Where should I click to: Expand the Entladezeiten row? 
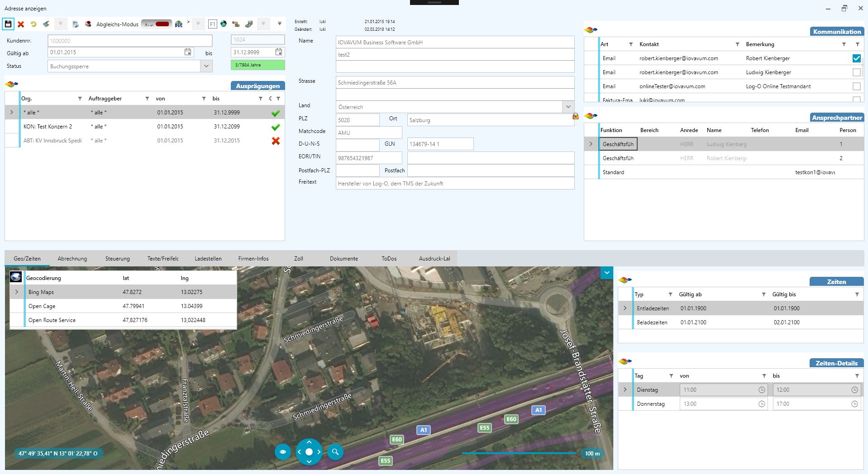[x=625, y=308]
